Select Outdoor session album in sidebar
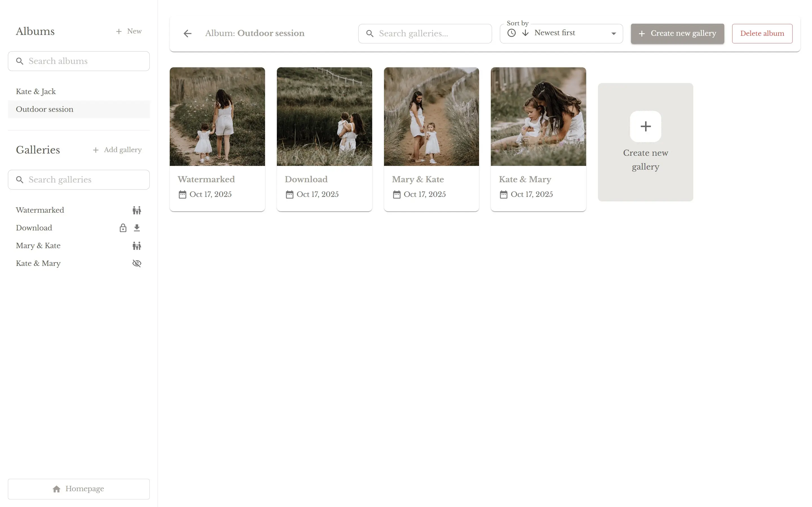Screen dimensions: 812x507 tap(45, 109)
